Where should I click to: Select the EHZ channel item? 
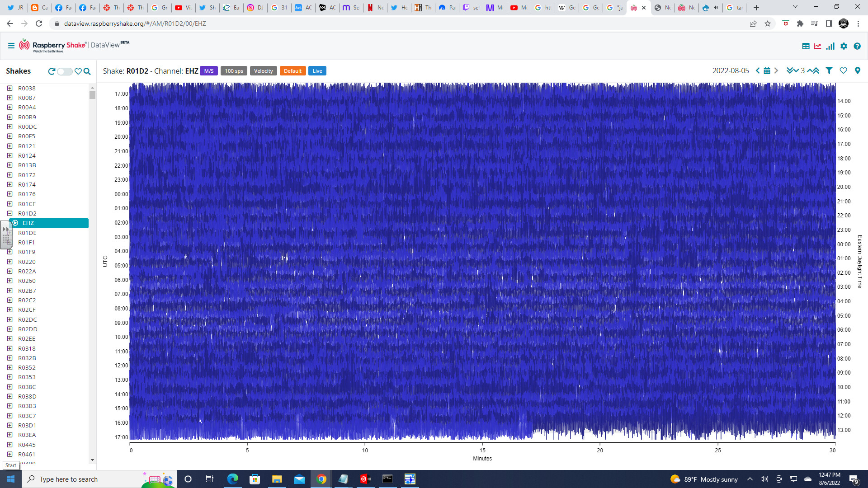coord(50,223)
